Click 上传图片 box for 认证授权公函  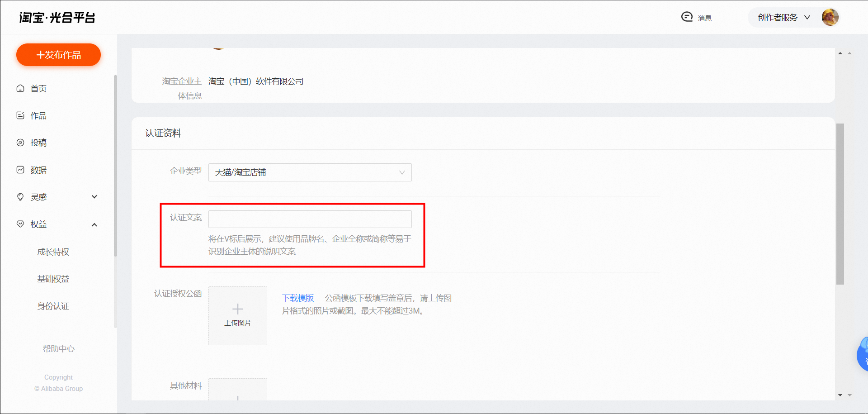[238, 316]
